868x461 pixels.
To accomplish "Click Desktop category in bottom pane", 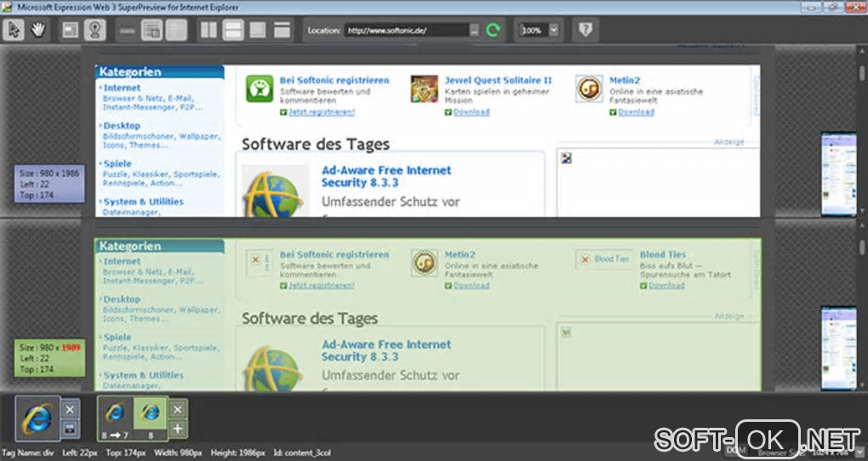I will click(122, 299).
